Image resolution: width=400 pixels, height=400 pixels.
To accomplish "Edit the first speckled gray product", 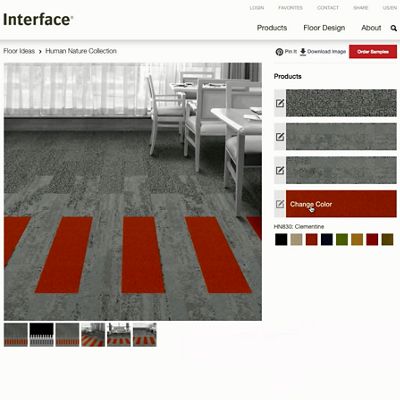I will (280, 103).
